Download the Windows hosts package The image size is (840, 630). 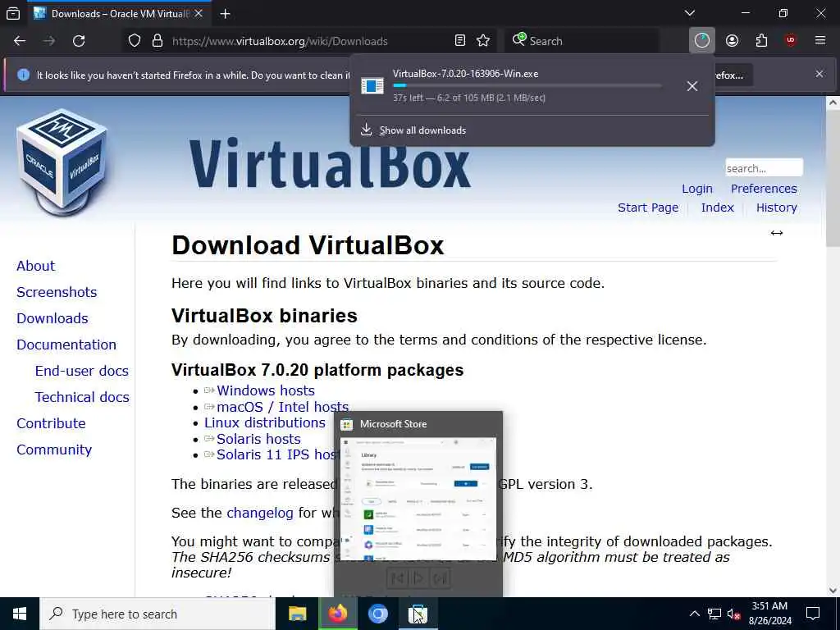(265, 390)
